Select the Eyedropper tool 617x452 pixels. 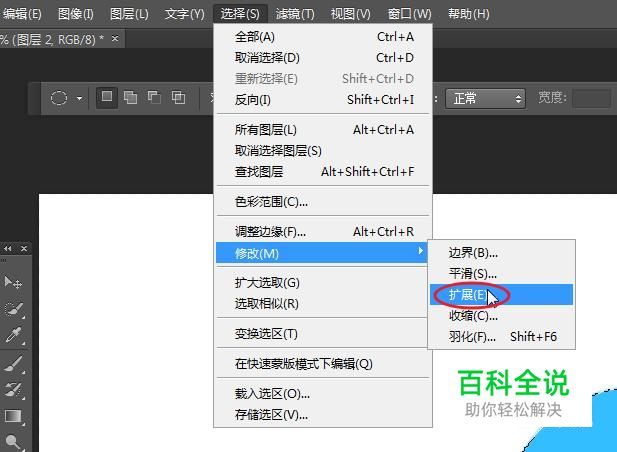[13, 335]
